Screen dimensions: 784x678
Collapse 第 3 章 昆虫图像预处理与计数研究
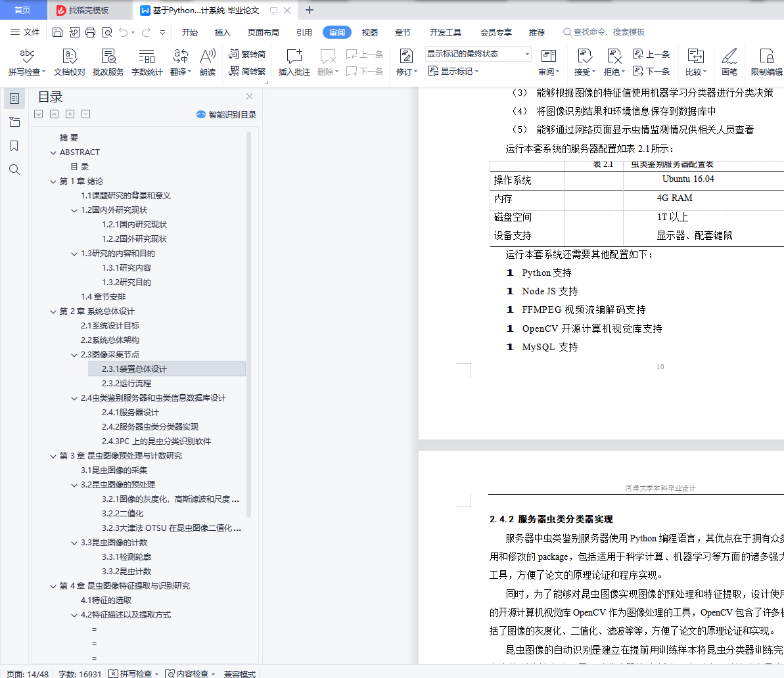53,456
